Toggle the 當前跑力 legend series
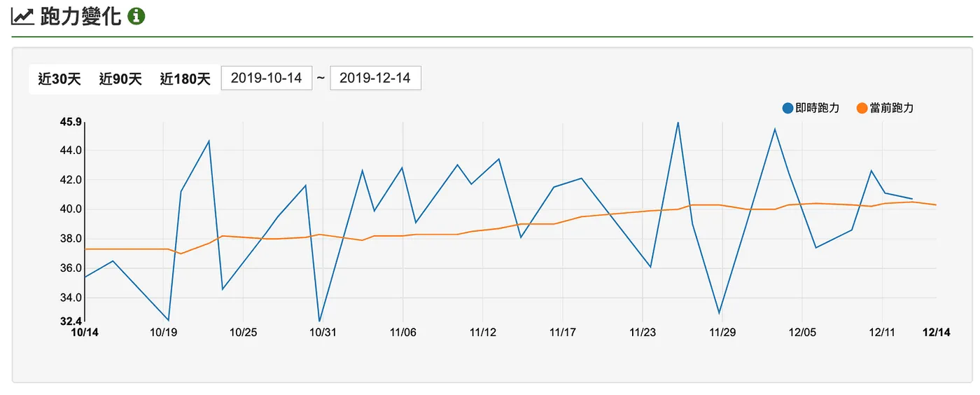The image size is (980, 395). 885,108
